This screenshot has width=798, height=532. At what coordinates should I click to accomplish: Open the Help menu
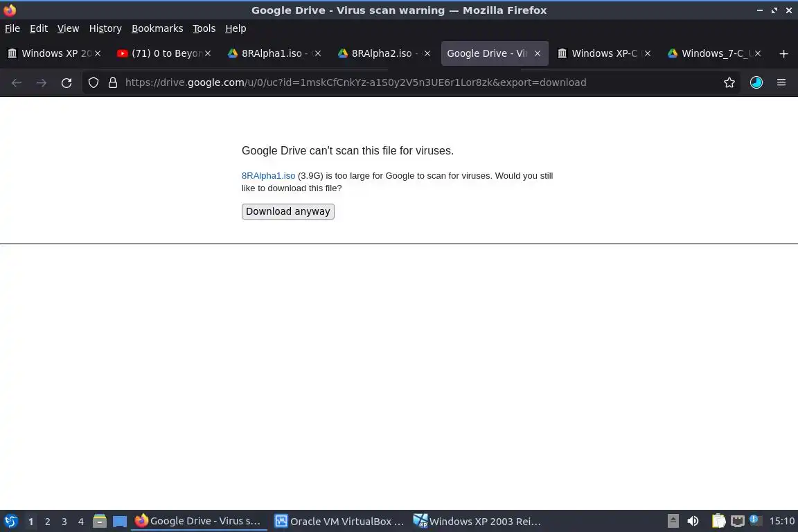coord(236,28)
